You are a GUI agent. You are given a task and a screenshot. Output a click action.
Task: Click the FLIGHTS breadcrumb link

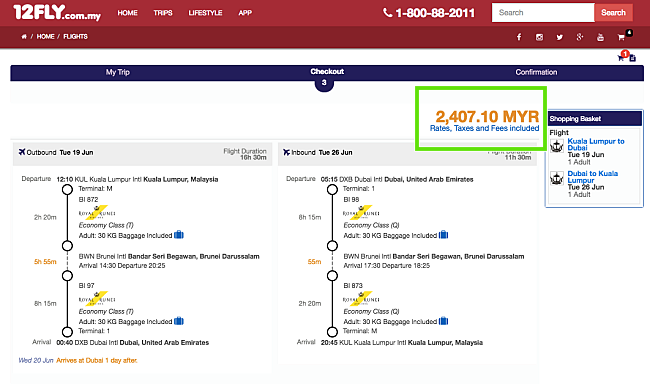(x=75, y=36)
